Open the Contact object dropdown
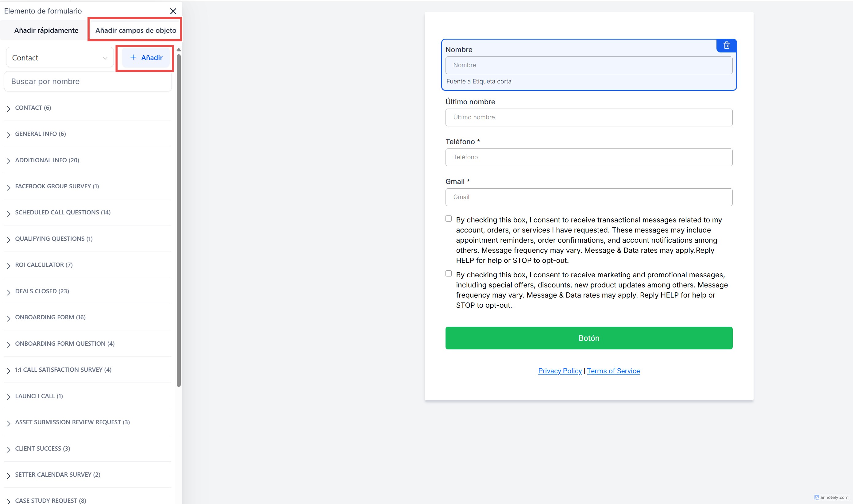Image resolution: width=853 pixels, height=504 pixels. pyautogui.click(x=60, y=58)
